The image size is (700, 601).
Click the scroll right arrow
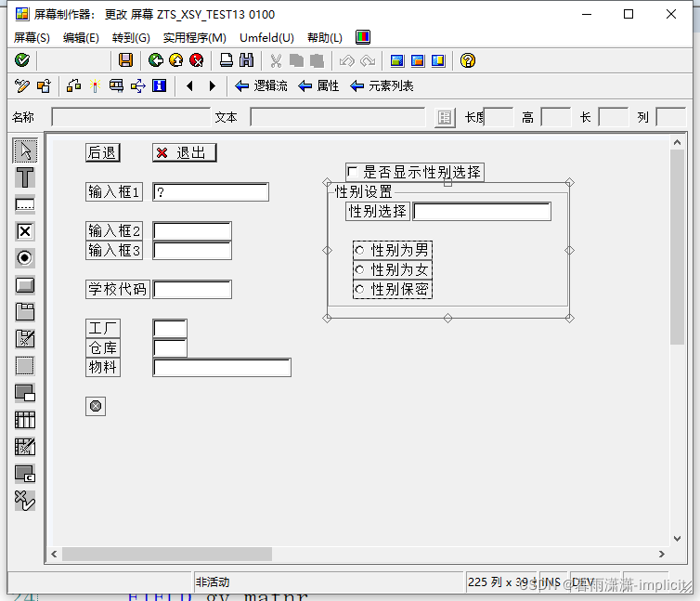pos(662,554)
